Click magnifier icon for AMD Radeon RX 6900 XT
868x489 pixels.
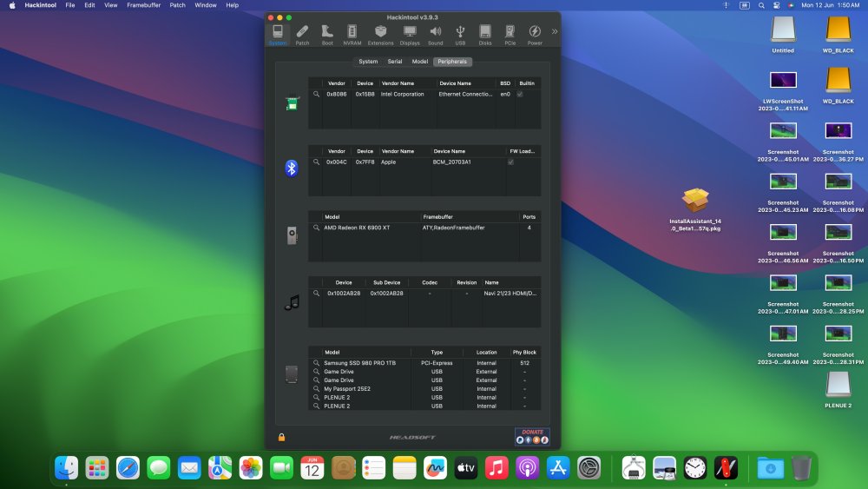click(316, 228)
